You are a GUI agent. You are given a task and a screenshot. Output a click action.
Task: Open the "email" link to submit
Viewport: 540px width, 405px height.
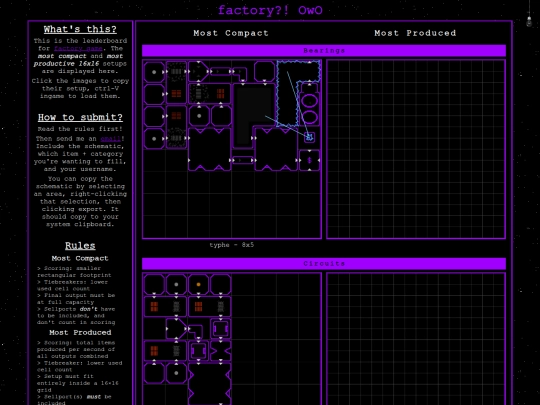pos(111,138)
